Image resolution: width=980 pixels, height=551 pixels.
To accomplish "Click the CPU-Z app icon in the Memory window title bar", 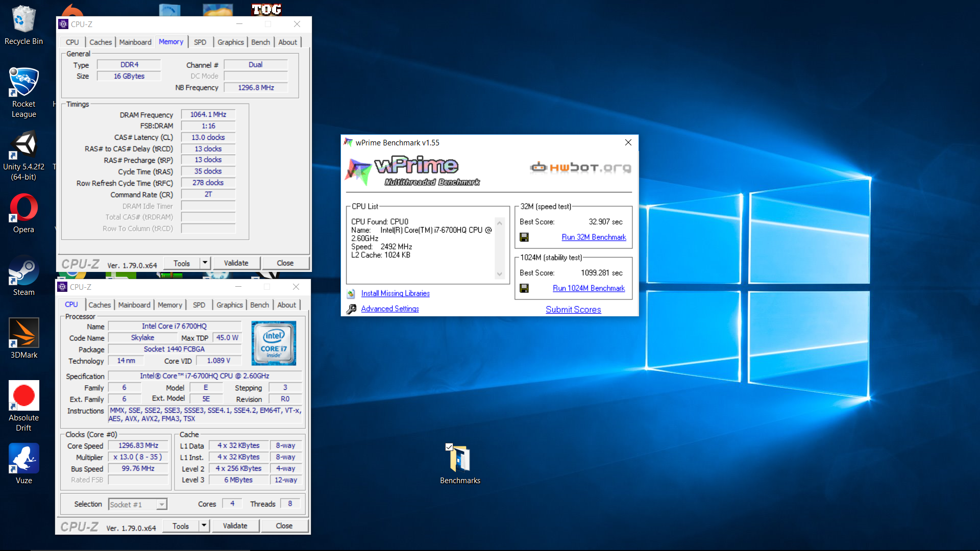I will [63, 24].
